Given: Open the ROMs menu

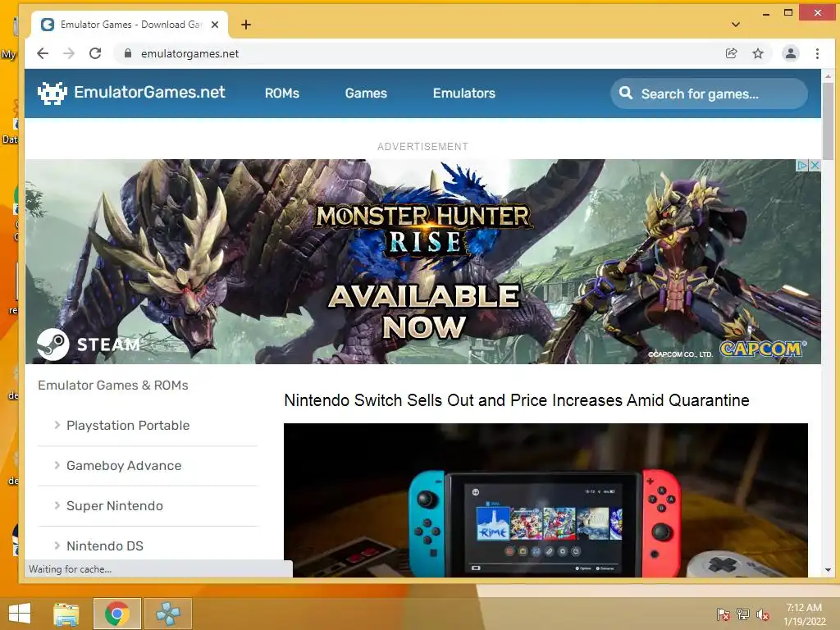Looking at the screenshot, I should pos(282,94).
